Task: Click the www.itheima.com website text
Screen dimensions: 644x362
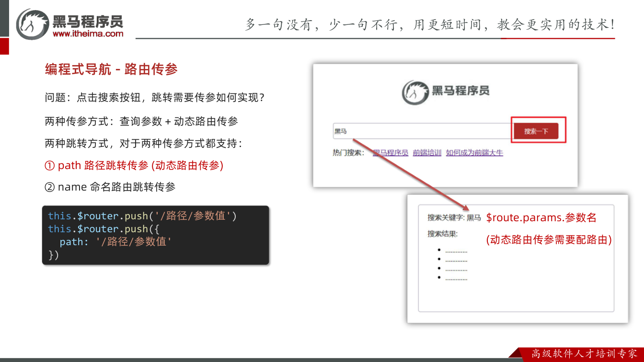Action: [88, 34]
